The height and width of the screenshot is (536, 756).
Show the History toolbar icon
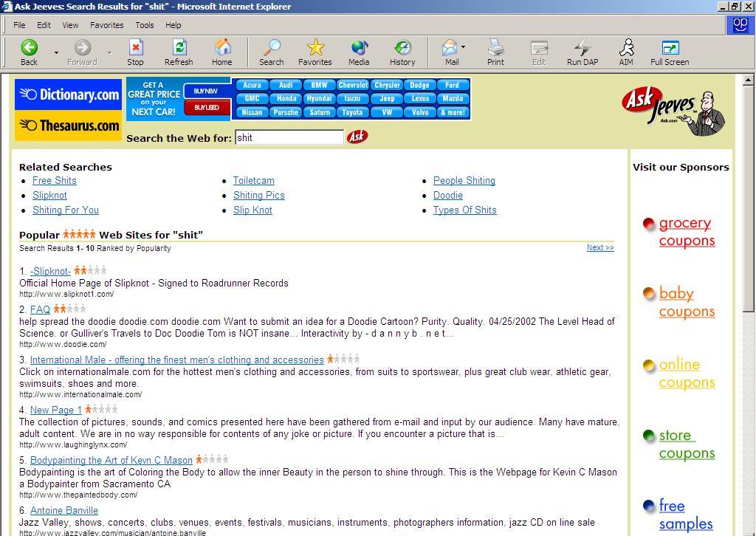coord(402,52)
